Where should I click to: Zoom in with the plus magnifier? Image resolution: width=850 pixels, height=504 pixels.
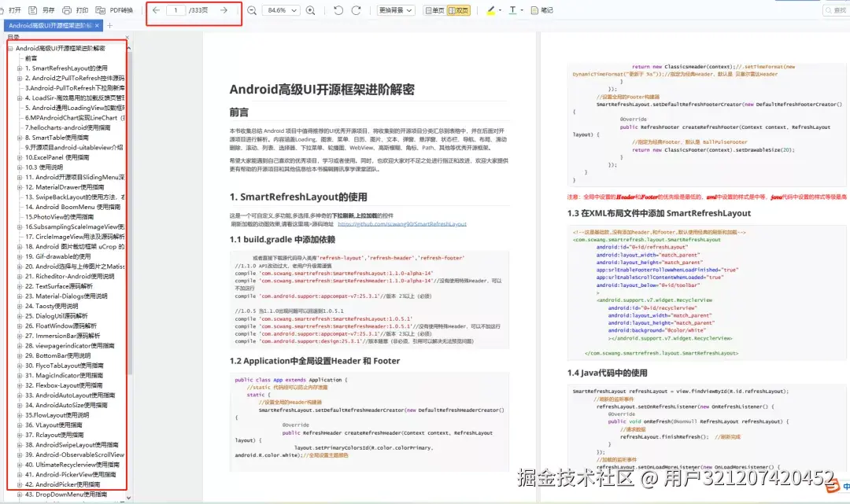tap(311, 10)
